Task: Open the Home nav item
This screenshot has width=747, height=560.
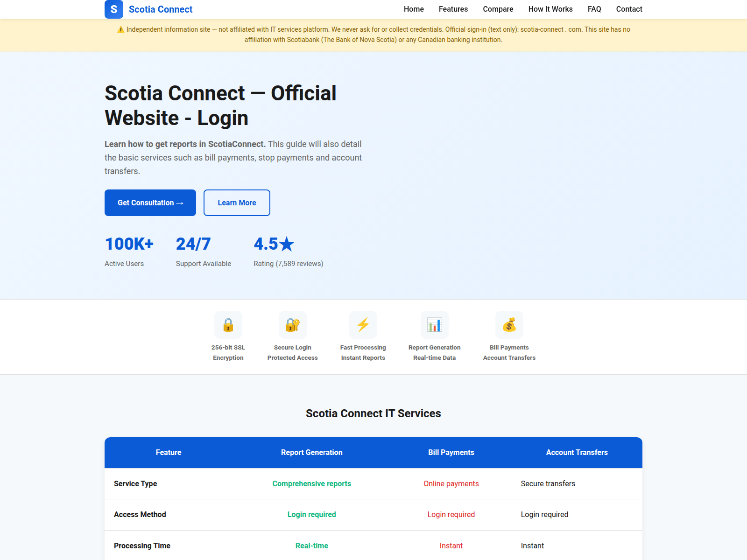Action: coord(414,9)
